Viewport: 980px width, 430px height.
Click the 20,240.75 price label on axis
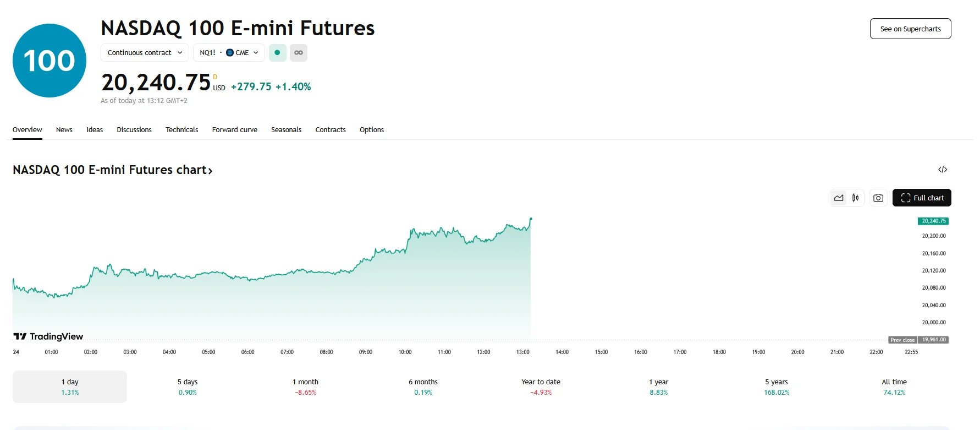pos(933,221)
